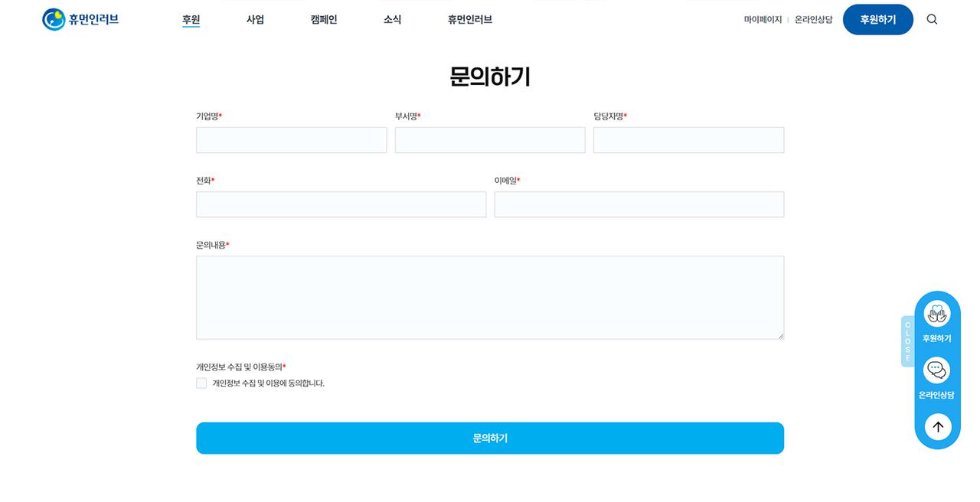Open the 후원 menu

pos(191,20)
